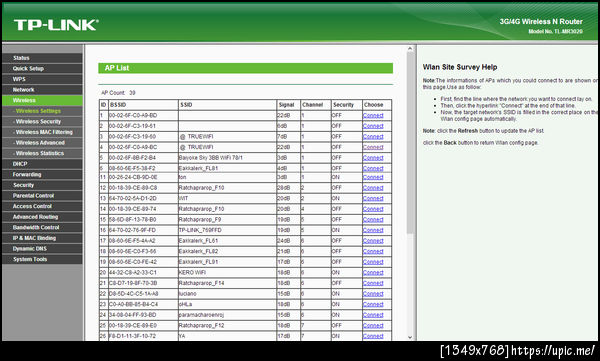Connect to the WIT network
This screenshot has height=361, width=600.
[x=373, y=198]
